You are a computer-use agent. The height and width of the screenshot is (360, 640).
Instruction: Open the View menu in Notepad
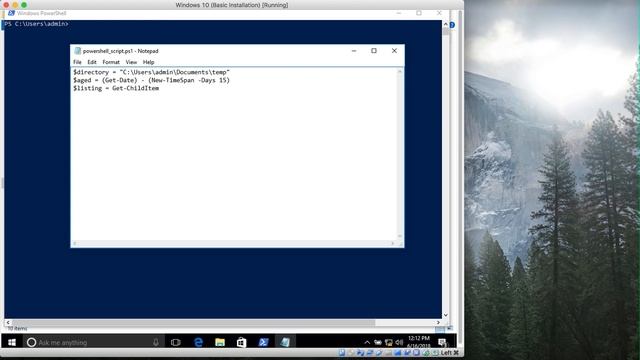coord(131,62)
